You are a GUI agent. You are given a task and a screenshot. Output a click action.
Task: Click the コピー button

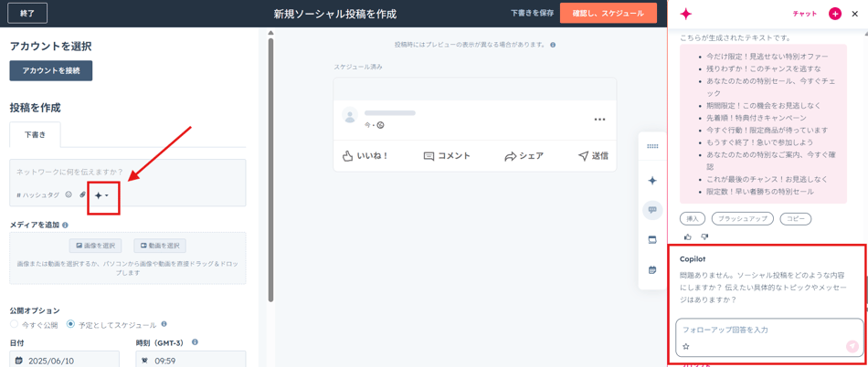(x=796, y=219)
